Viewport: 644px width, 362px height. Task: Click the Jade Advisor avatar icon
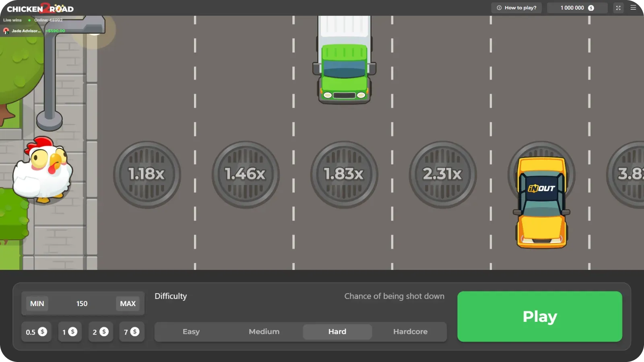coord(6,31)
